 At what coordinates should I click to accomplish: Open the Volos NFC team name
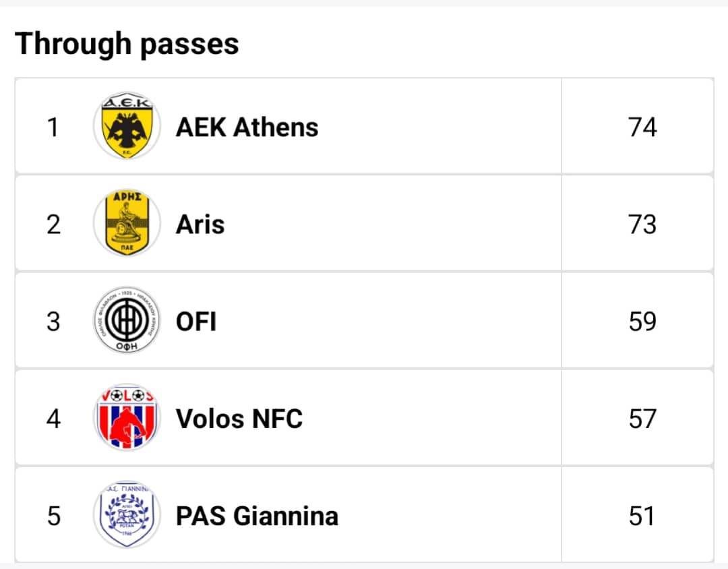pyautogui.click(x=239, y=419)
